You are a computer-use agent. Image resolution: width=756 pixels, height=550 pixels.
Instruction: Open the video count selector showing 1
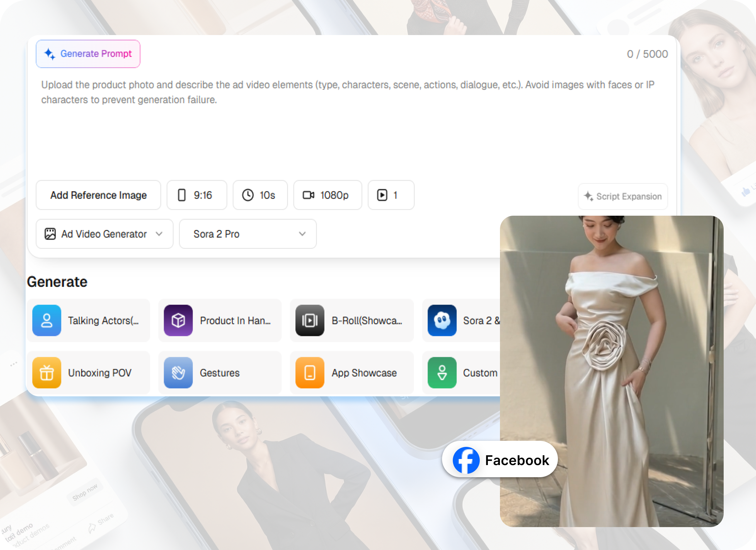coord(391,195)
